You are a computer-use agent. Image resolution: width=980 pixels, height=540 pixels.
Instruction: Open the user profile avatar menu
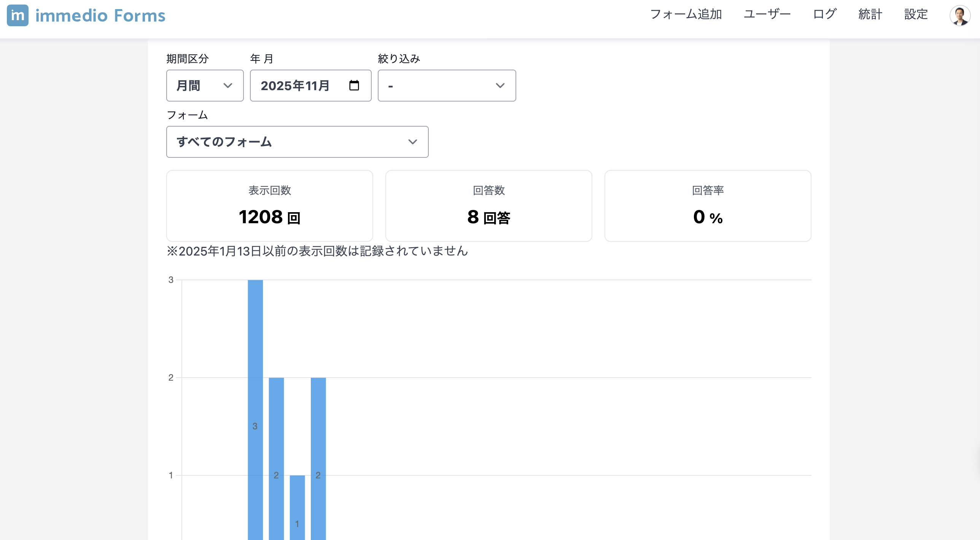click(959, 16)
